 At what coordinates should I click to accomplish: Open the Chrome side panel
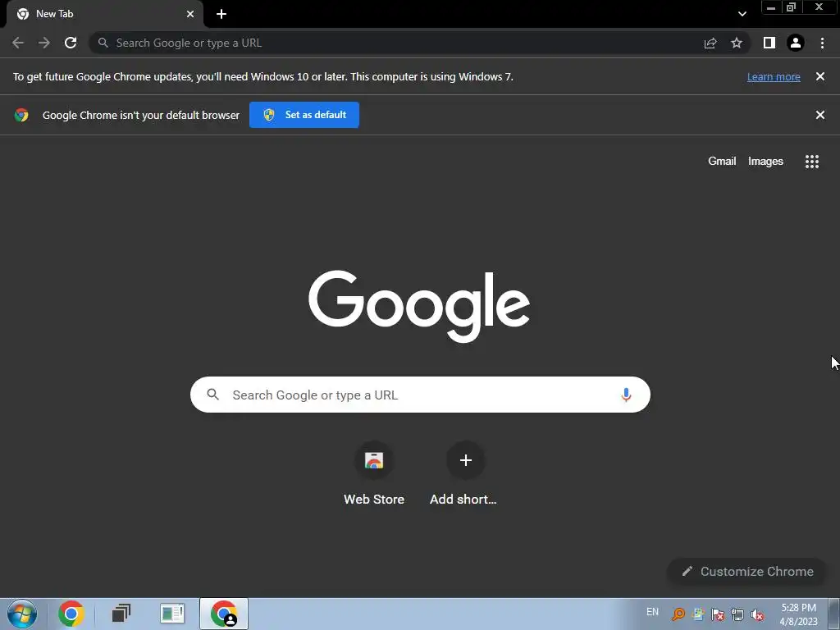tap(769, 43)
